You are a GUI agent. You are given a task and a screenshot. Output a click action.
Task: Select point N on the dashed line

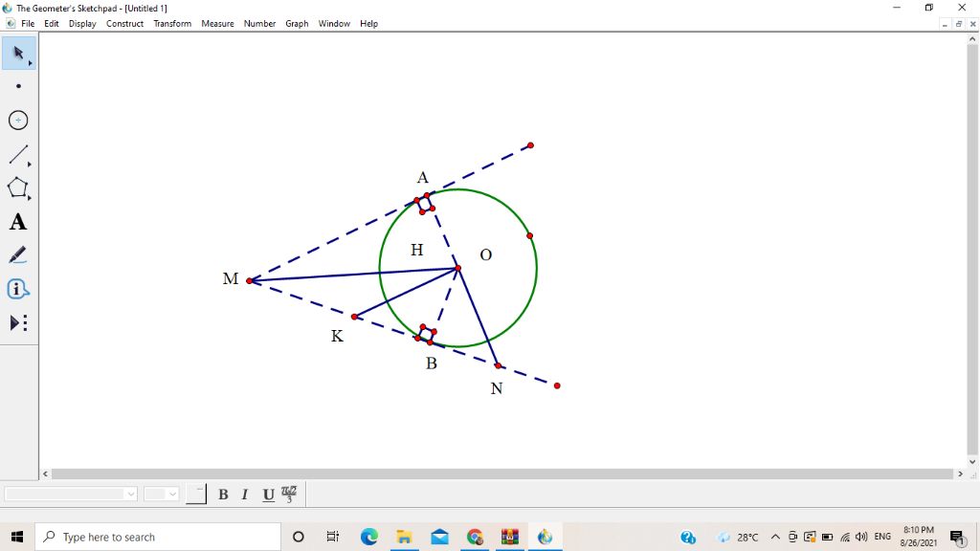[x=498, y=365]
